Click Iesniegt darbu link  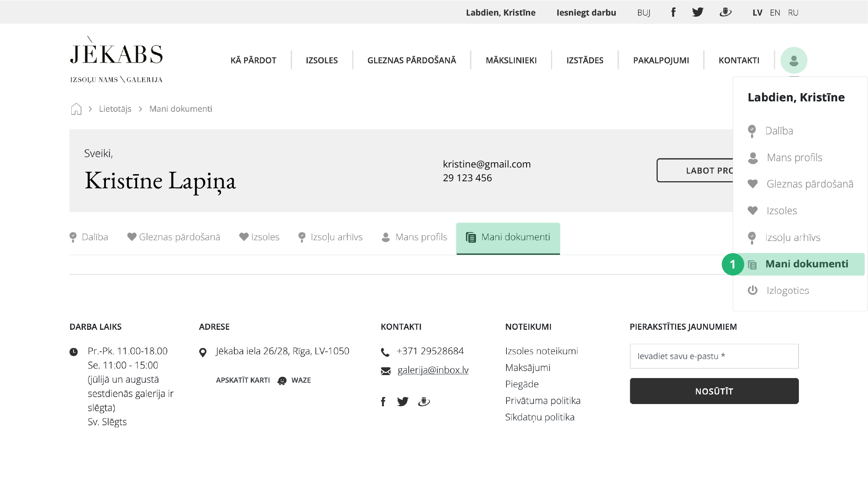pyautogui.click(x=586, y=13)
